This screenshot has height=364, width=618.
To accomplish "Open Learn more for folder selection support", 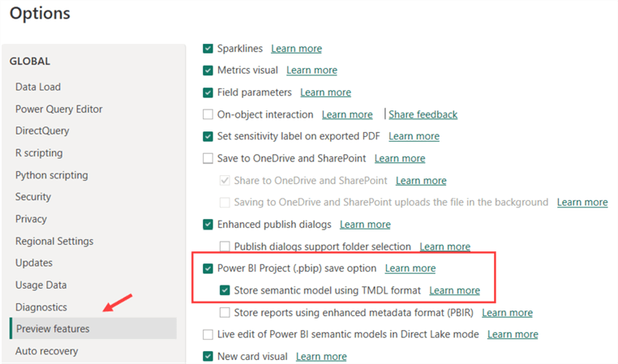I will [444, 246].
